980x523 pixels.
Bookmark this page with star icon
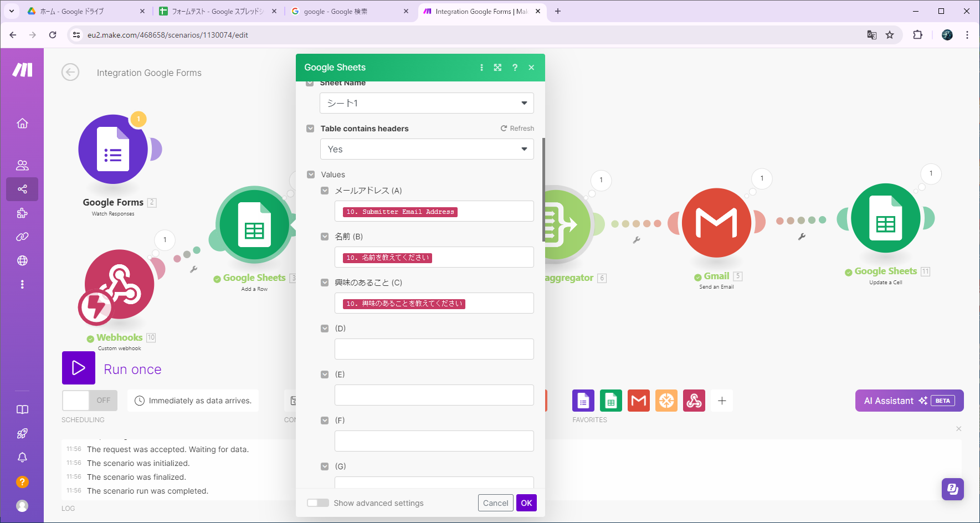point(890,35)
